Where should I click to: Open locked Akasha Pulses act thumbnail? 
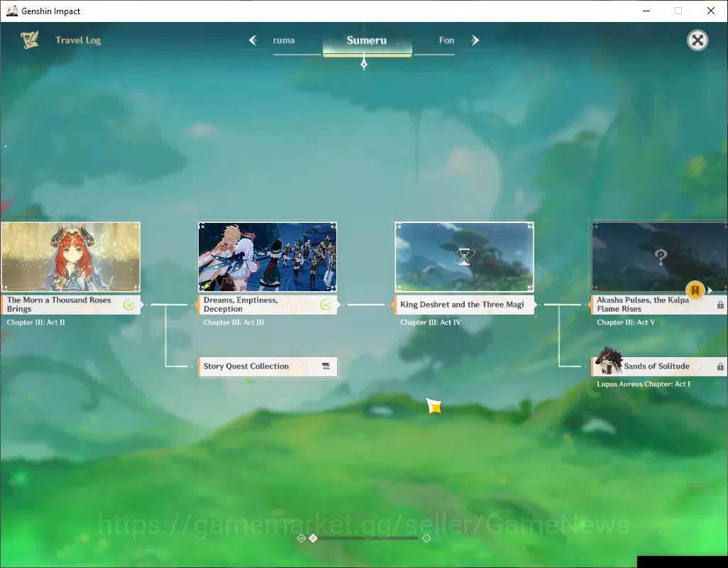660,257
